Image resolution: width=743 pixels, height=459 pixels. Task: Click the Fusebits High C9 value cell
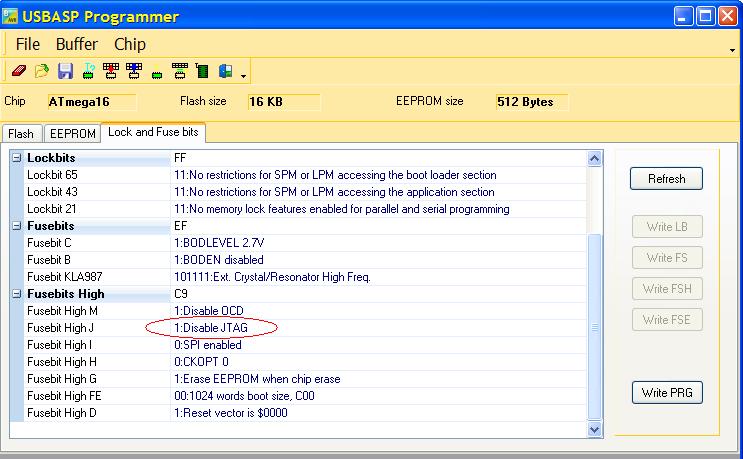click(378, 294)
